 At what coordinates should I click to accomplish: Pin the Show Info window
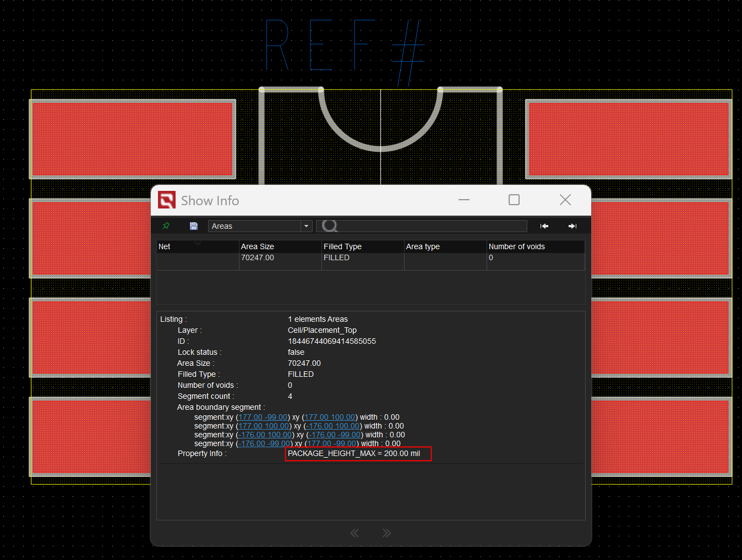pos(166,226)
